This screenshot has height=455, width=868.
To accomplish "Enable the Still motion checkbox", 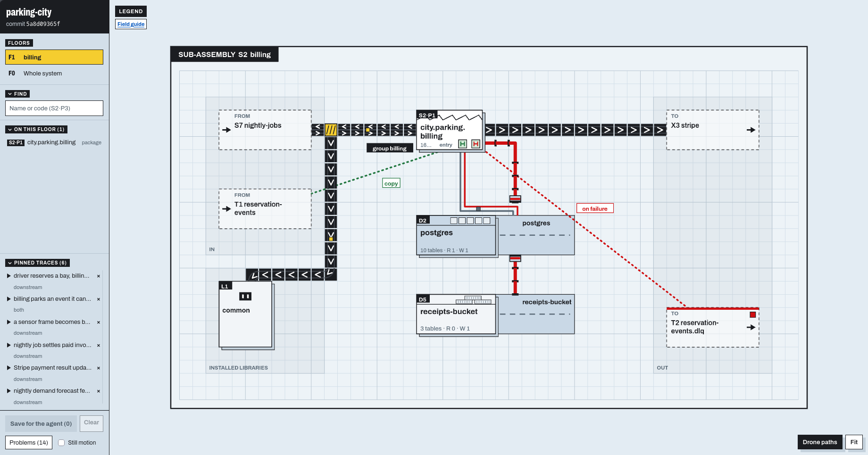I will (61, 443).
